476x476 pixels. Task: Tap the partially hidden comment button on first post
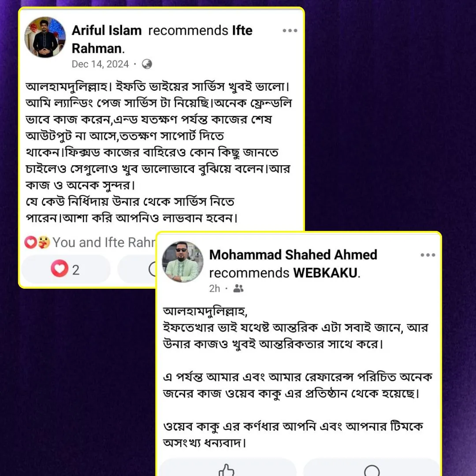(x=137, y=269)
